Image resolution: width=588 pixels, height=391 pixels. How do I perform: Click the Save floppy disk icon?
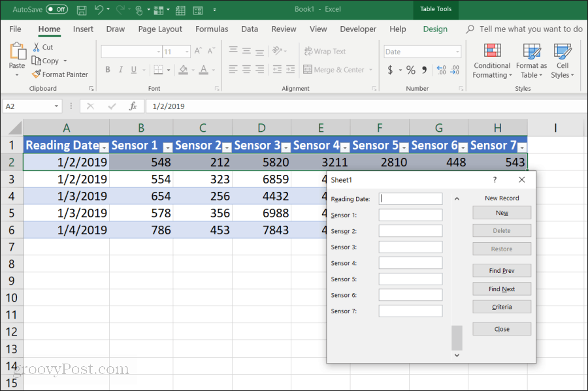(82, 10)
